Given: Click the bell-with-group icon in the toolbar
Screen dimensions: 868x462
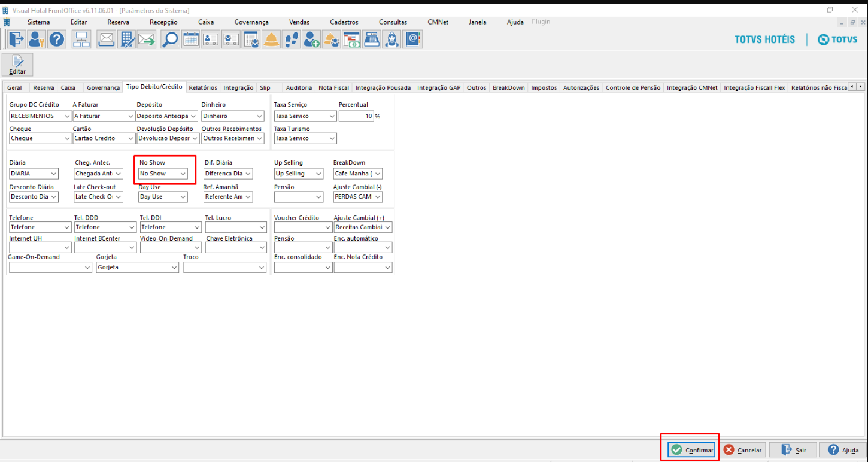Looking at the screenshot, I should coord(332,39).
